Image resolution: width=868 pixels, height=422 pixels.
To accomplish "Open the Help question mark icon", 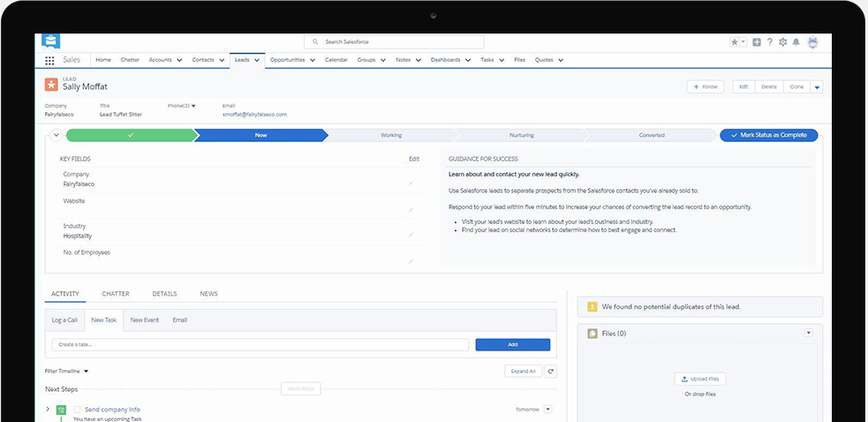I will point(769,41).
